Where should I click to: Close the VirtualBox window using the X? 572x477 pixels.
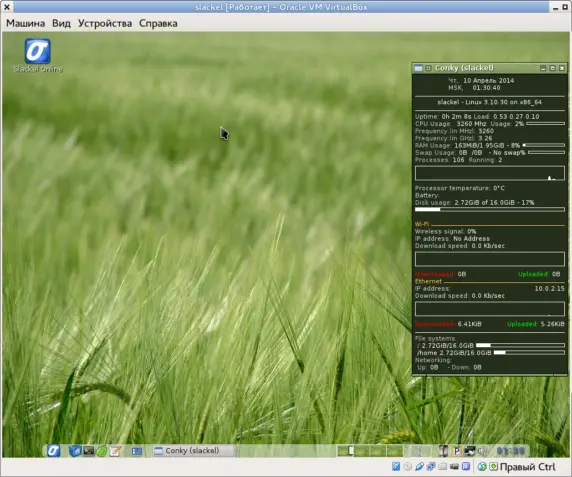[7, 7]
